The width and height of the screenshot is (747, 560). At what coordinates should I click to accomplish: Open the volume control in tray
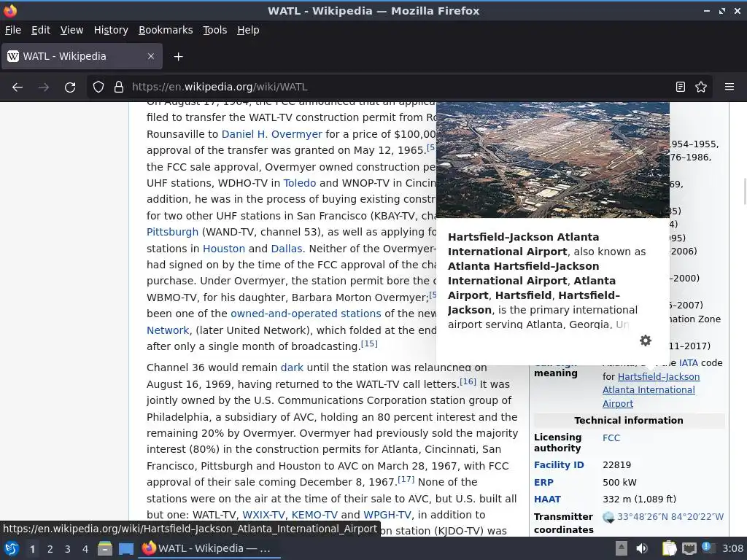[x=642, y=548]
